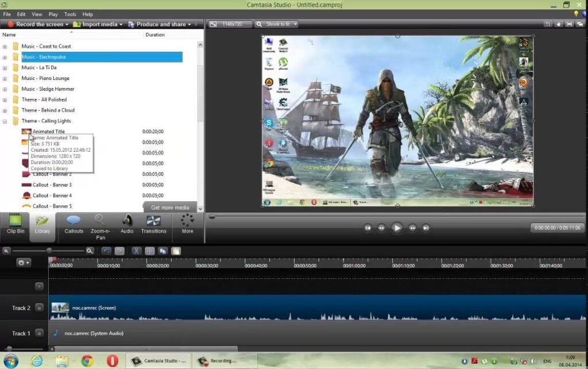Click Record the screen button
Screen dimensions: 588x369
(x=35, y=24)
